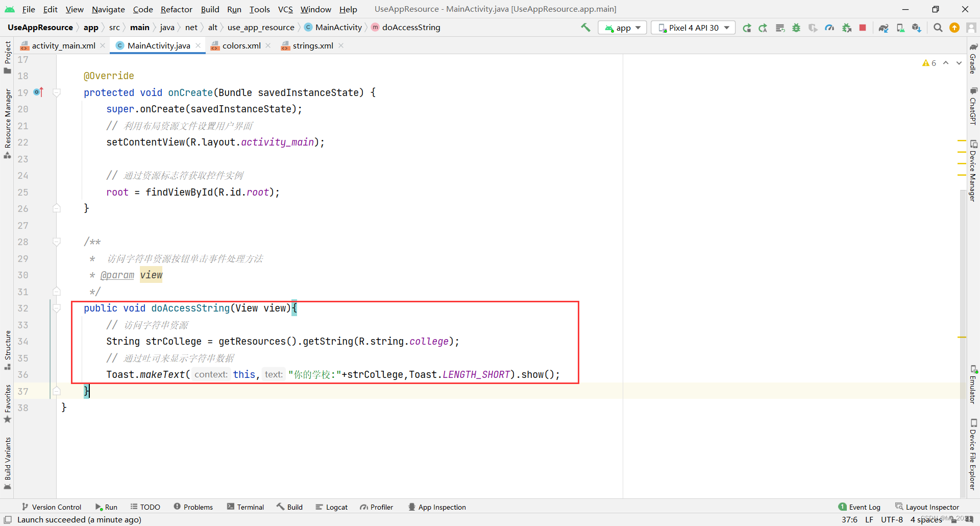Open the Project tool window
980x526 pixels.
pos(8,57)
